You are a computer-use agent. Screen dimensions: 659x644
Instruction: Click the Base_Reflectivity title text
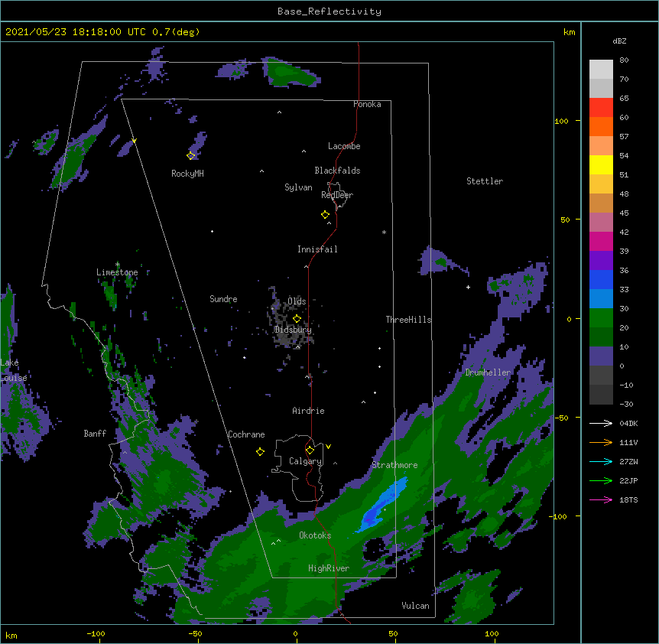(329, 11)
